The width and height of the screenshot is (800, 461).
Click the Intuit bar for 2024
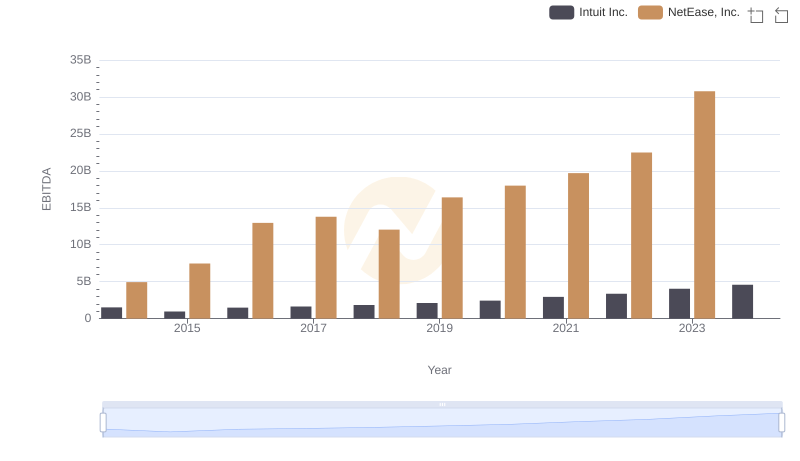(742, 302)
